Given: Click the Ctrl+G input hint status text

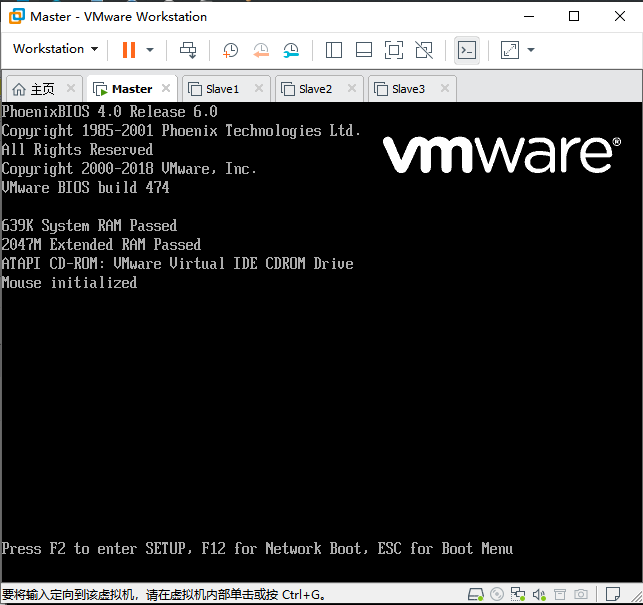Looking at the screenshot, I should pos(164,594).
